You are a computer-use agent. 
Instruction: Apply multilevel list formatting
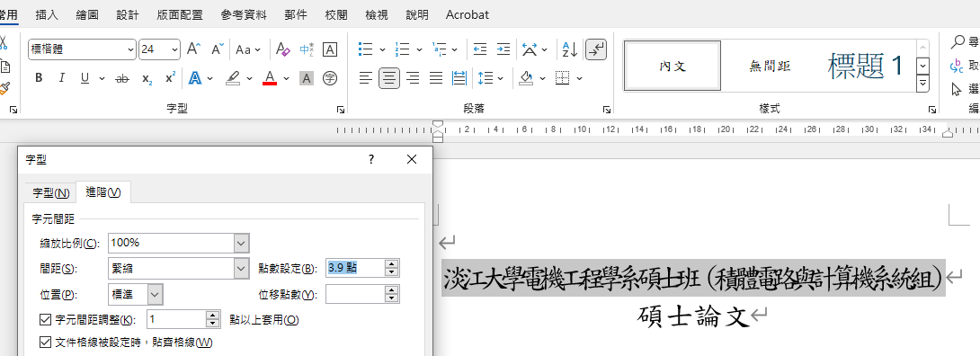tap(440, 49)
